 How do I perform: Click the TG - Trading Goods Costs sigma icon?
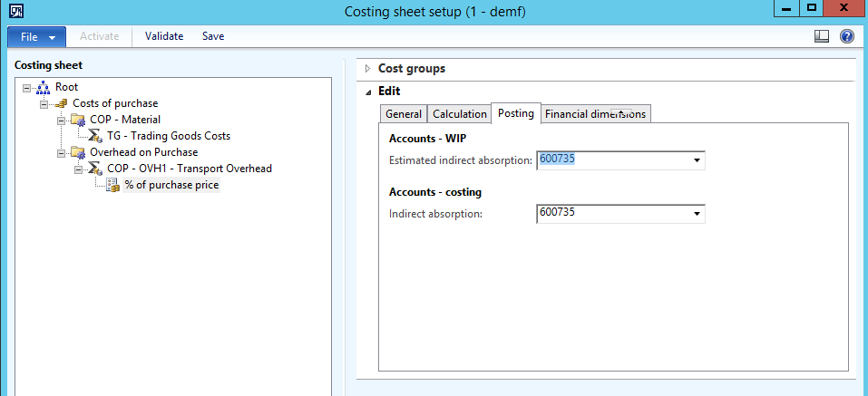(94, 136)
